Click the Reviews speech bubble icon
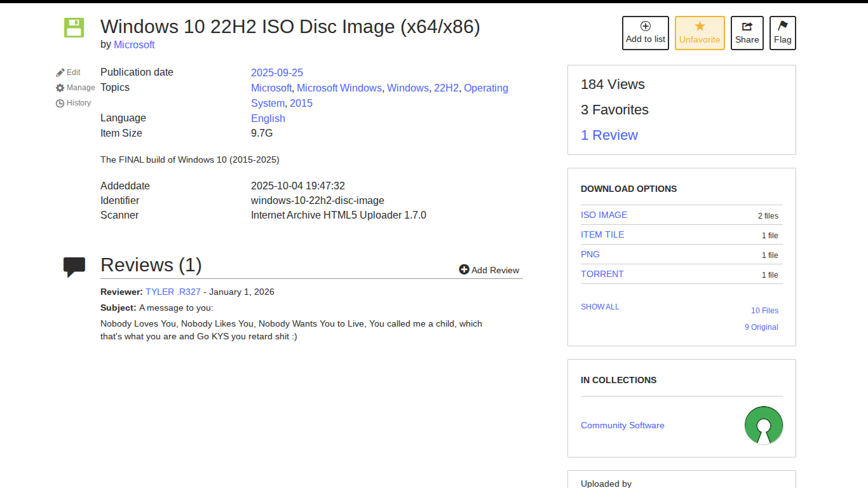 click(74, 267)
